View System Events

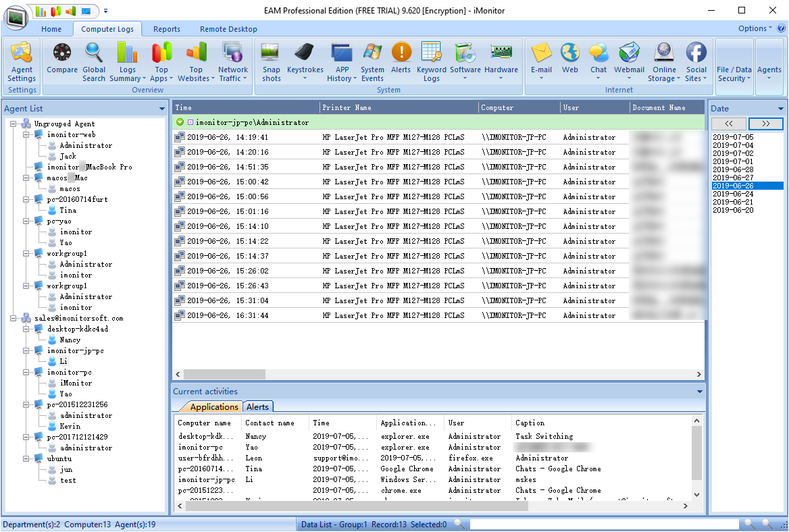(372, 62)
